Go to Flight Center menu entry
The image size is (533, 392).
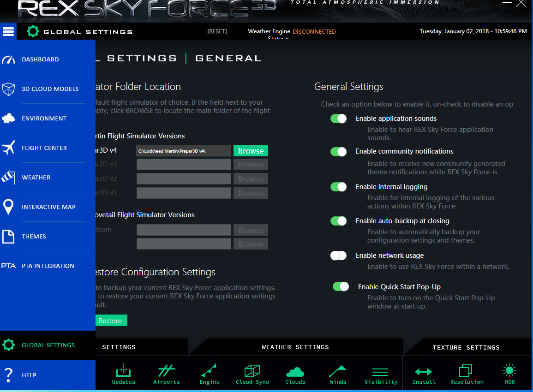coord(44,148)
